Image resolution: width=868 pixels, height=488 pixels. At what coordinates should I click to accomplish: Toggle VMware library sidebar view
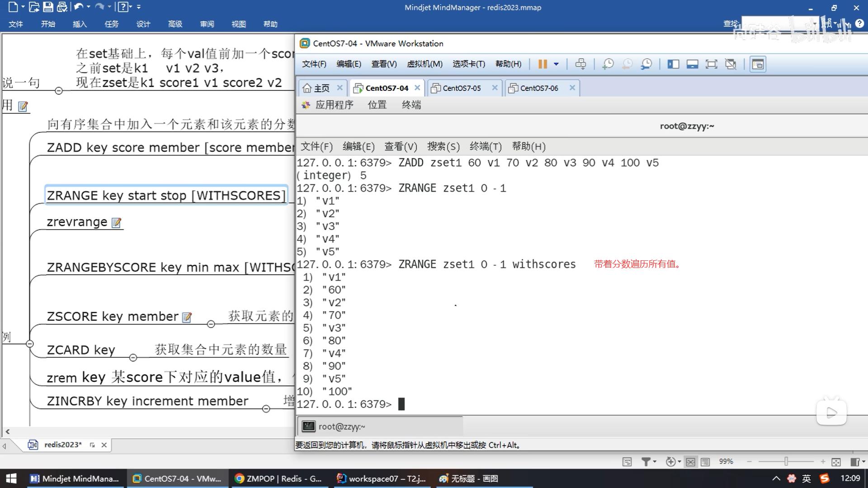pos(673,64)
